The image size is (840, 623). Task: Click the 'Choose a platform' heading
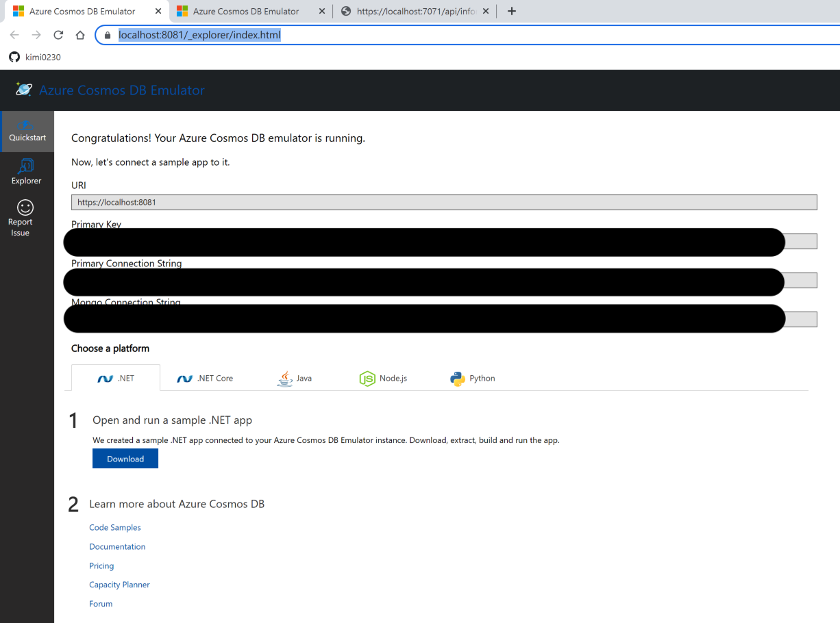coord(110,348)
